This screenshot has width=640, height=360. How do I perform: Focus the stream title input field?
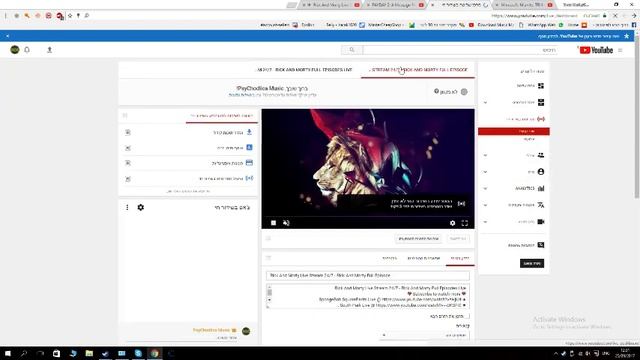tap(368, 276)
